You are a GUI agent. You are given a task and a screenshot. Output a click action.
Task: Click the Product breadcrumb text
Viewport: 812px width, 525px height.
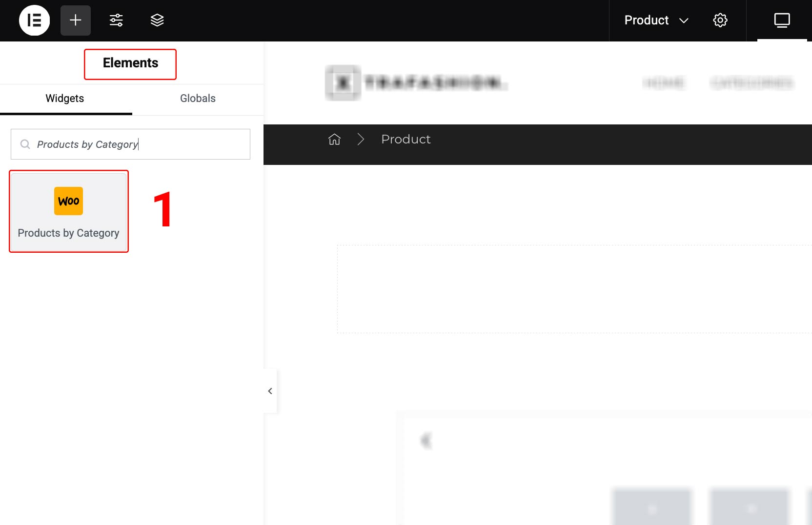pyautogui.click(x=406, y=140)
